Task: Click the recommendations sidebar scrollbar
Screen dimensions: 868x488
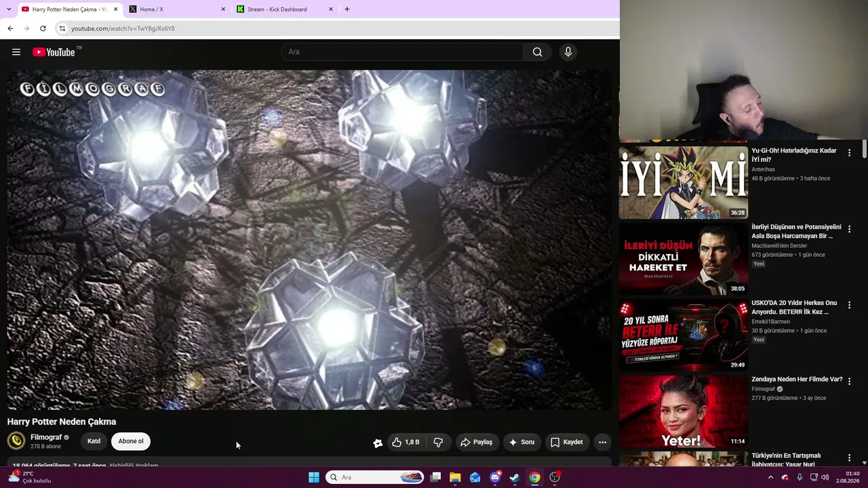Action: 865,149
